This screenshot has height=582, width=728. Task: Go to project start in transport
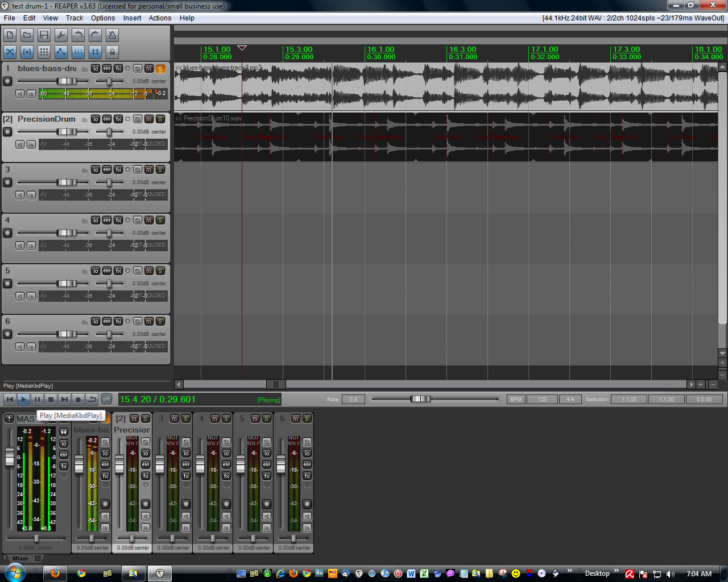(x=10, y=399)
